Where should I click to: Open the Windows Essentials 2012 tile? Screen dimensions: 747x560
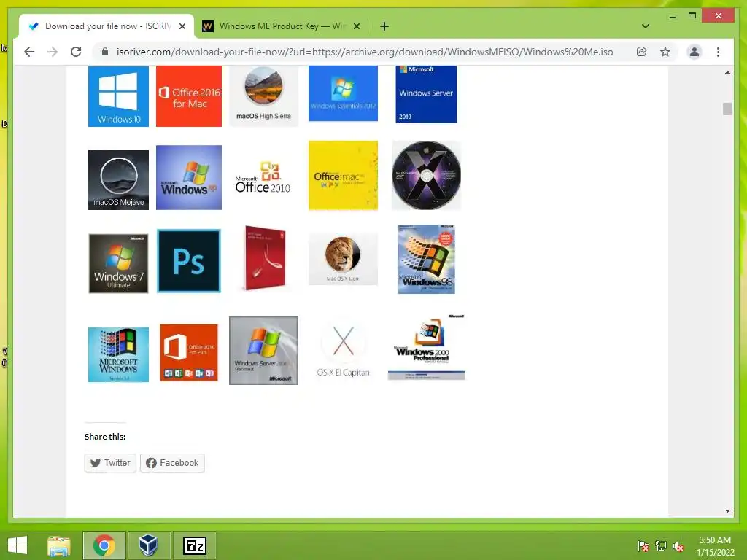pos(343,93)
